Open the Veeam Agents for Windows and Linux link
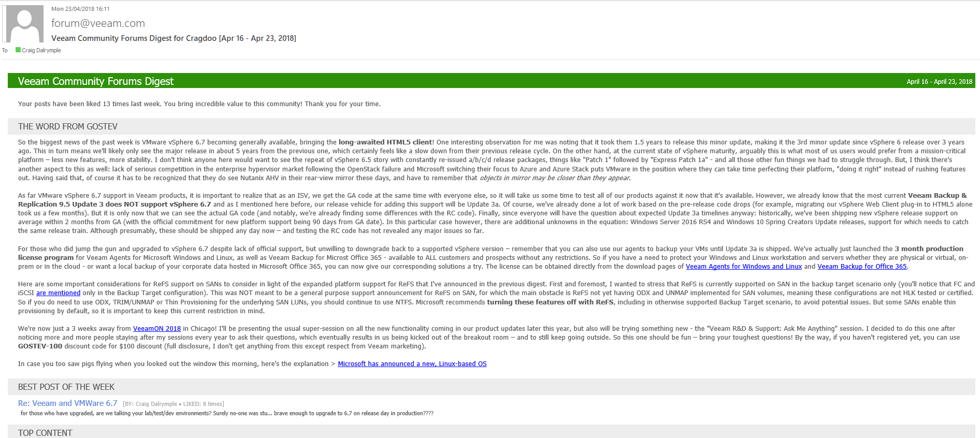980x438 pixels. pyautogui.click(x=744, y=267)
